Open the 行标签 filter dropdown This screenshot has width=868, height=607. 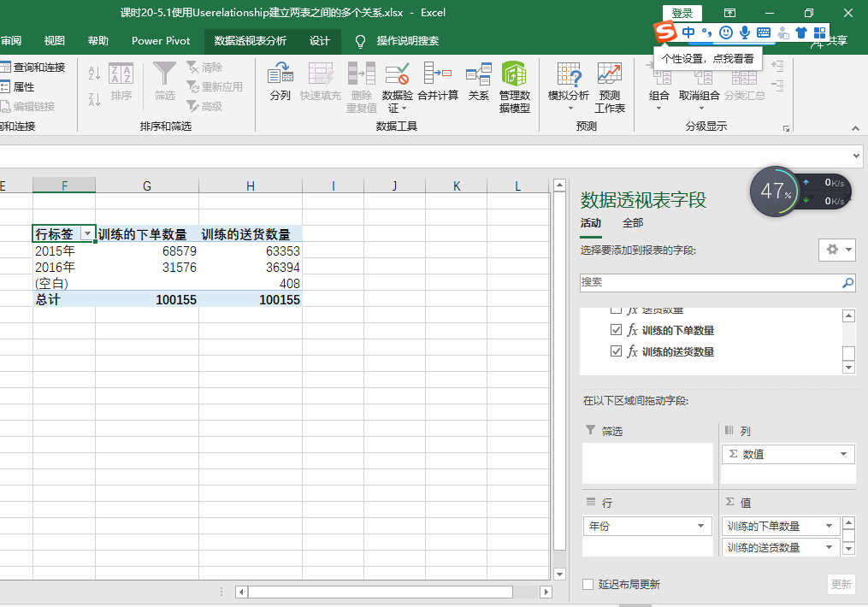[x=88, y=233]
